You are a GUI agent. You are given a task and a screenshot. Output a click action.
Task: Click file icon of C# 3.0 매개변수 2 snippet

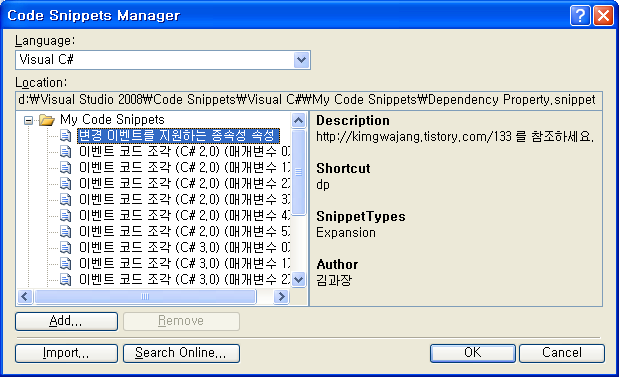(66, 279)
